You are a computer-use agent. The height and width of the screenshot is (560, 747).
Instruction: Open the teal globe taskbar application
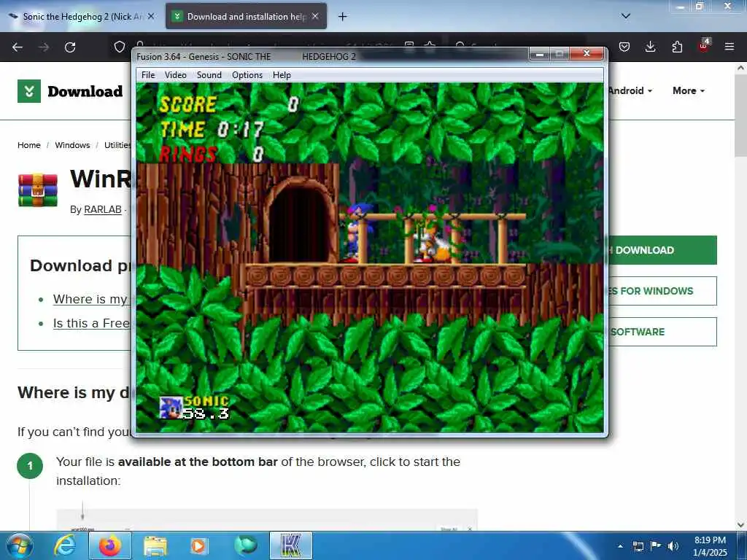pos(246,545)
